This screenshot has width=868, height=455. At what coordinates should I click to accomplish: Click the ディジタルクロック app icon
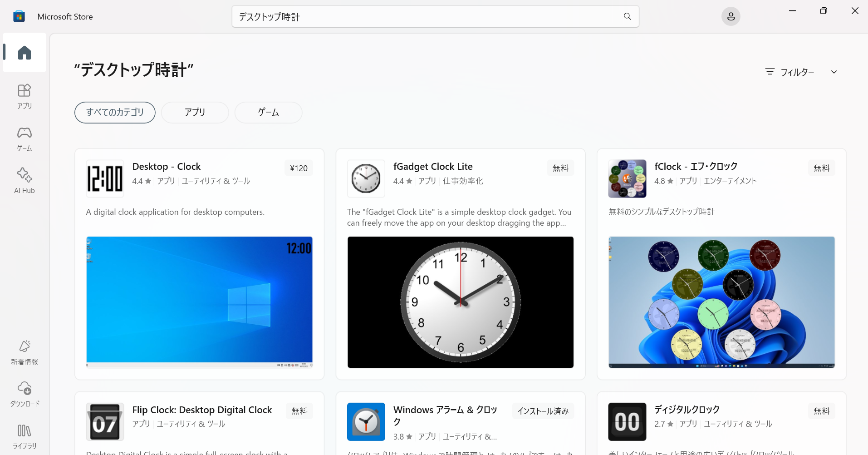point(627,422)
